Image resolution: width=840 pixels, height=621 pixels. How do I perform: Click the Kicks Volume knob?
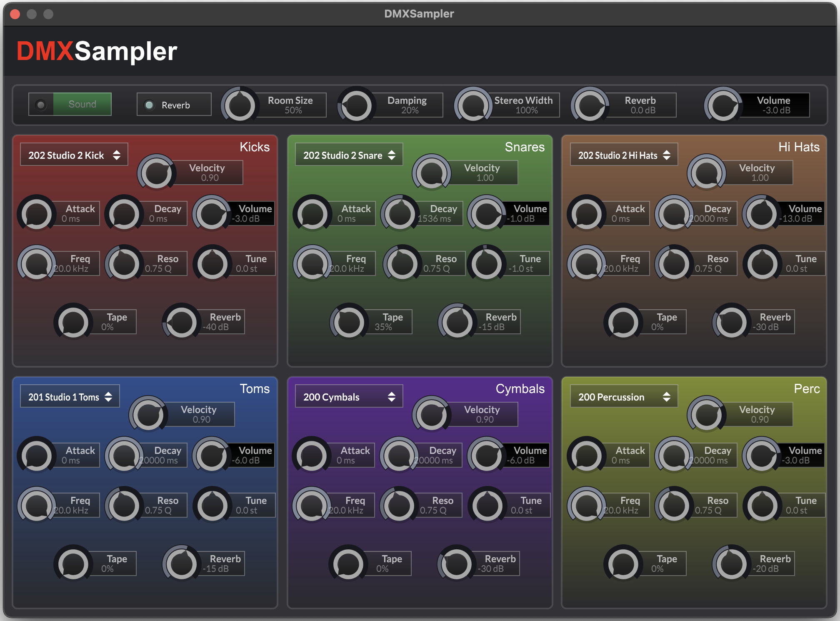(212, 213)
